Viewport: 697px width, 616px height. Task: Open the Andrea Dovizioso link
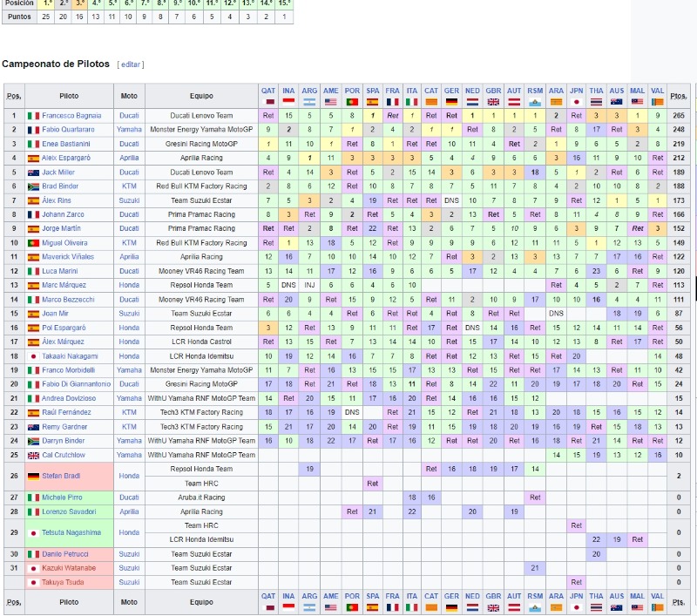pos(69,398)
